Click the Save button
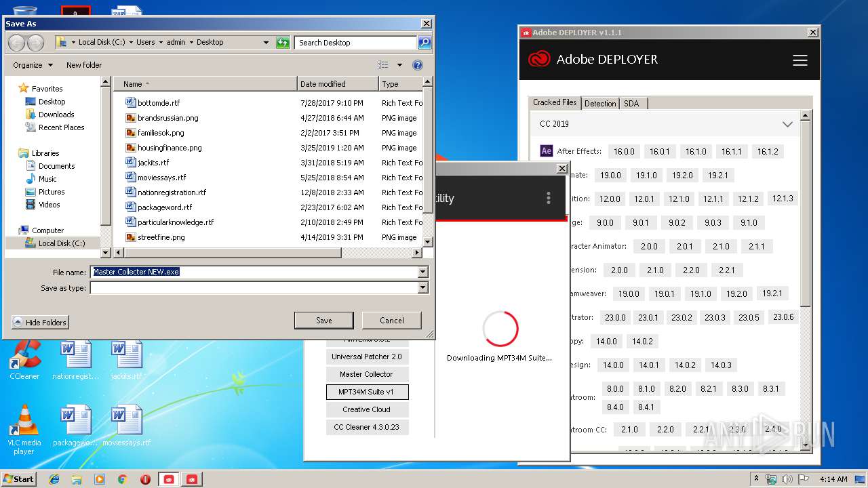 point(324,321)
